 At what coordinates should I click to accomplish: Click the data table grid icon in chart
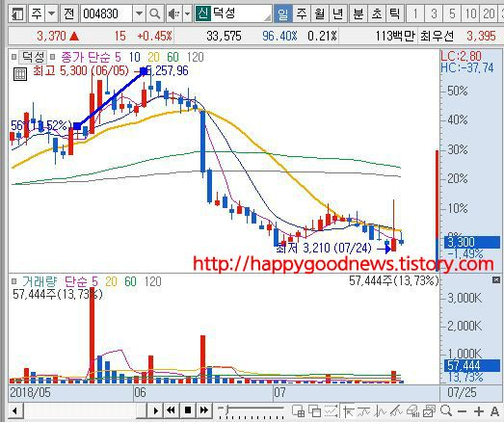[20, 74]
